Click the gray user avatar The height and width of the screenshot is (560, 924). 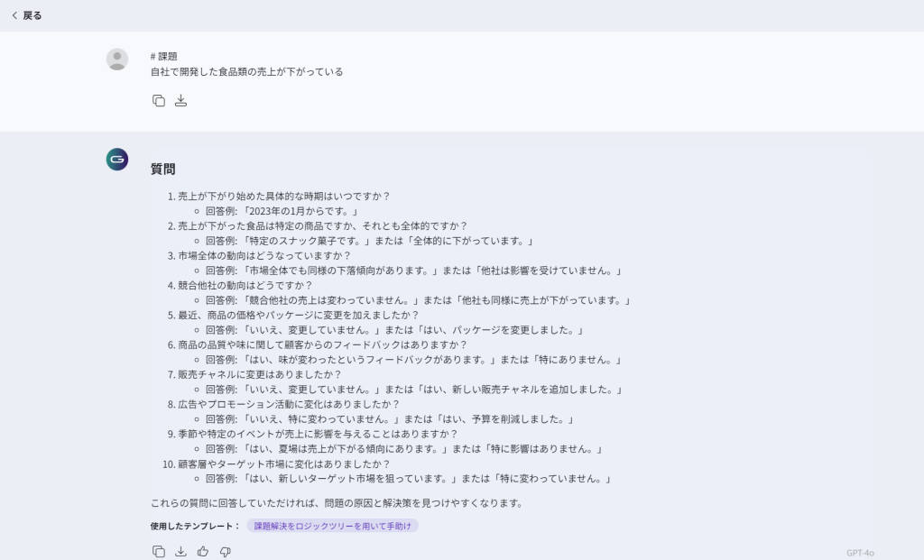click(x=117, y=60)
